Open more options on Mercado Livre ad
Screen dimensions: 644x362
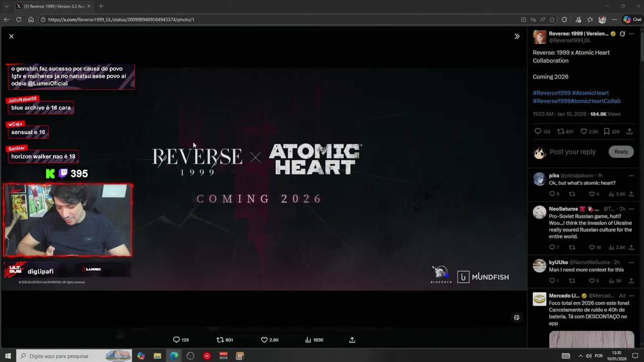point(631,296)
